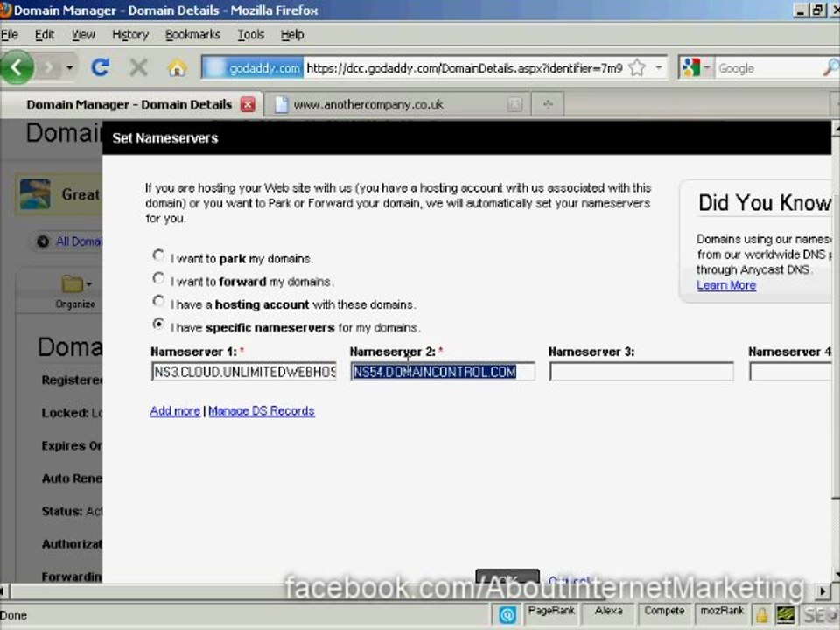
Task: Click the 'All Domains' back link
Action: tap(79, 241)
